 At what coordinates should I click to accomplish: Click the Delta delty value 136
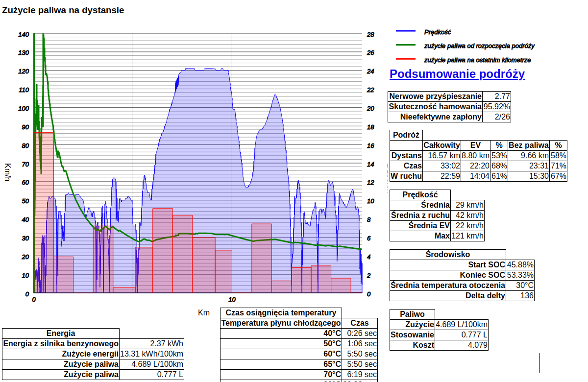(x=520, y=295)
